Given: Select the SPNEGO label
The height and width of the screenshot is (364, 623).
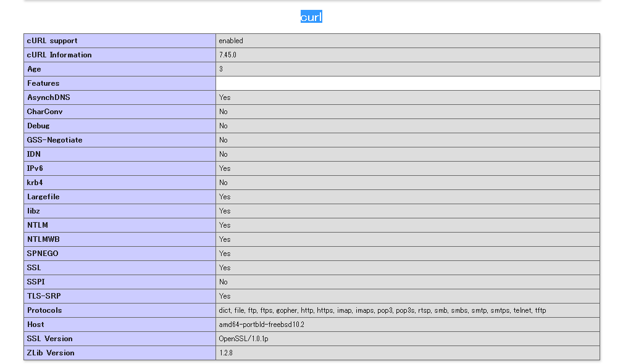Looking at the screenshot, I should (x=43, y=254).
